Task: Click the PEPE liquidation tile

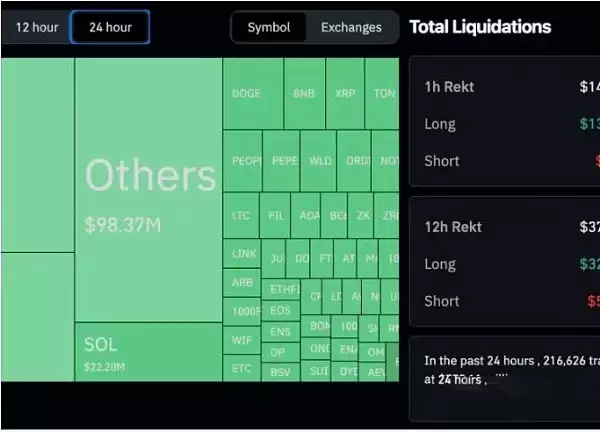Action: coord(284,161)
